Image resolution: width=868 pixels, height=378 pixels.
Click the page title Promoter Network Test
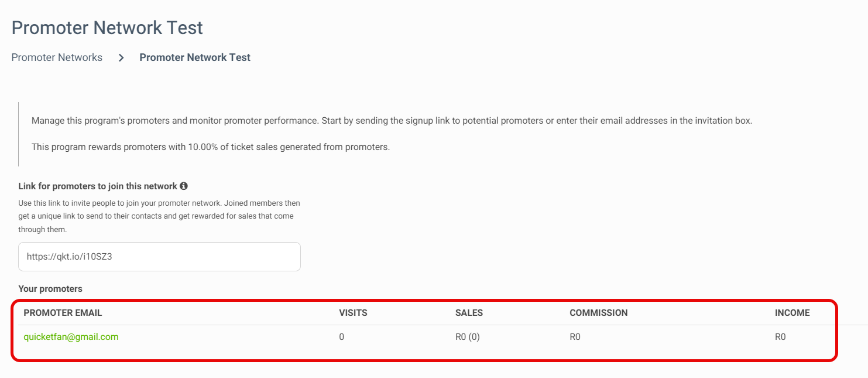107,28
